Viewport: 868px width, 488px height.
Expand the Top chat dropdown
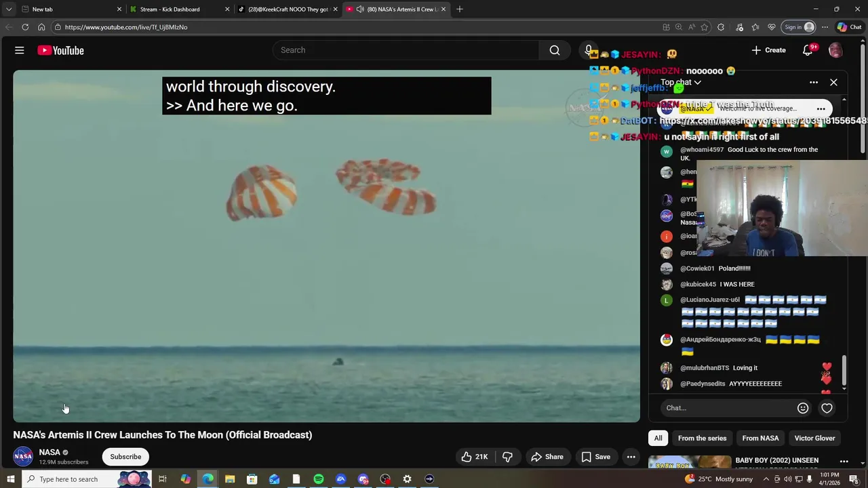(x=681, y=83)
